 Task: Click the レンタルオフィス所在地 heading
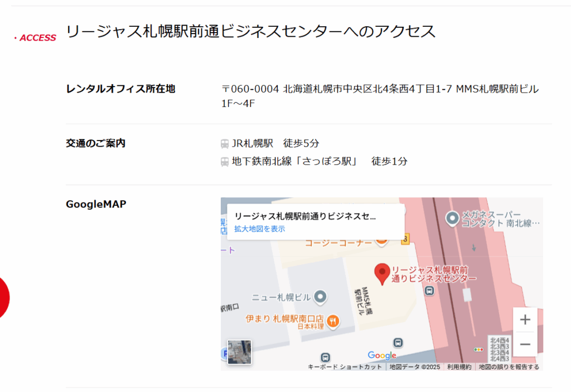(120, 89)
